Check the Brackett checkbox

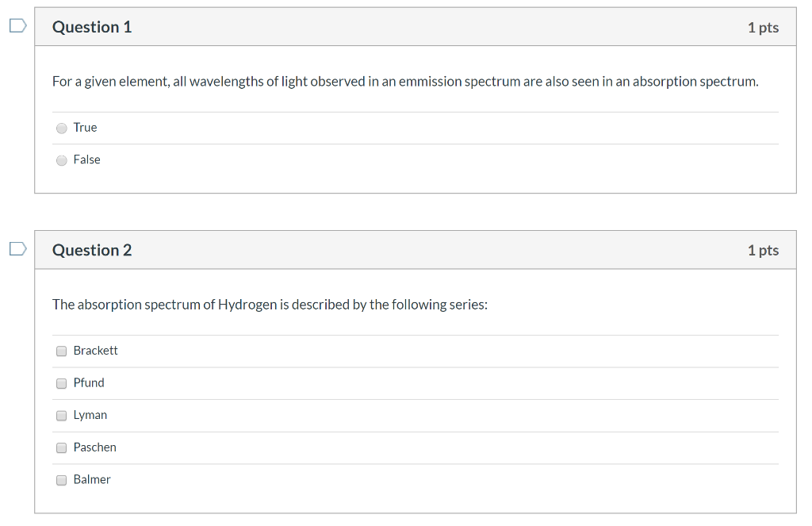(x=61, y=351)
